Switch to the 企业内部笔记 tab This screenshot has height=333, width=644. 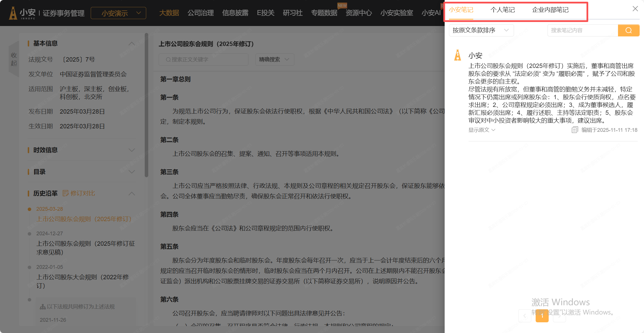(x=550, y=10)
